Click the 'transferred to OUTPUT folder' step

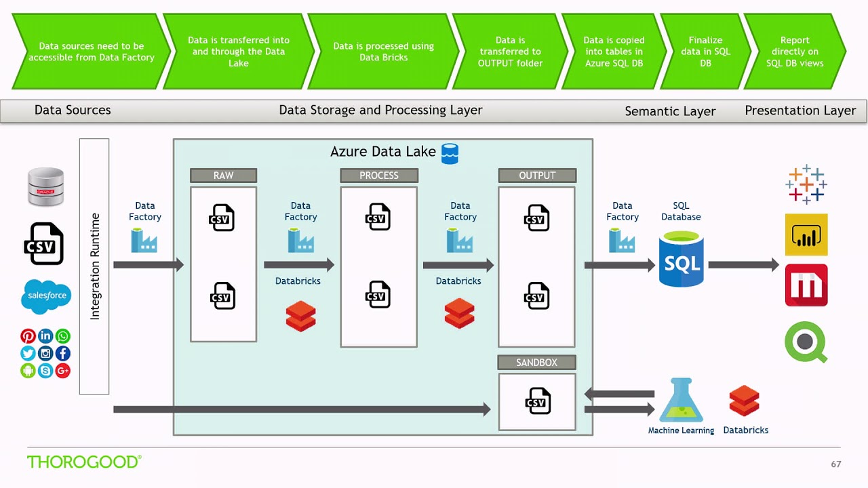(510, 52)
